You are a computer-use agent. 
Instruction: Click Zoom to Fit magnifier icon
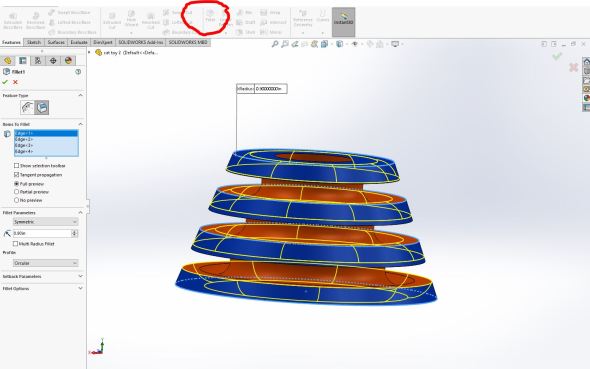pos(275,44)
